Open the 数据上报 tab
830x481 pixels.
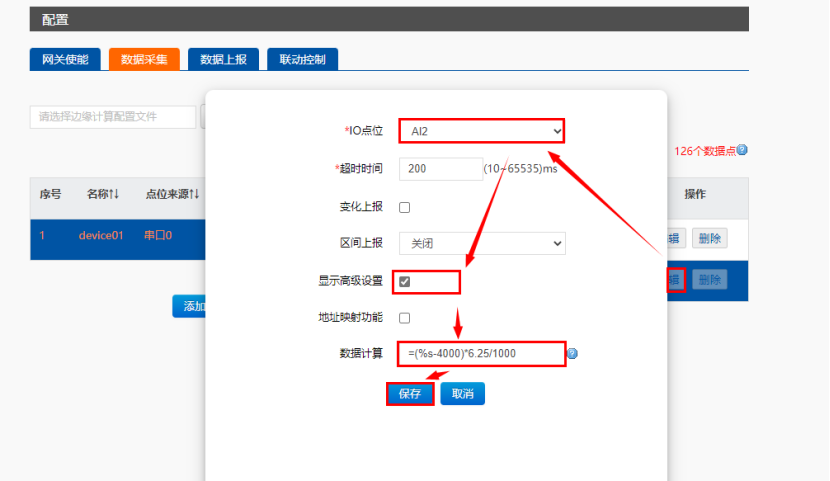[224, 59]
